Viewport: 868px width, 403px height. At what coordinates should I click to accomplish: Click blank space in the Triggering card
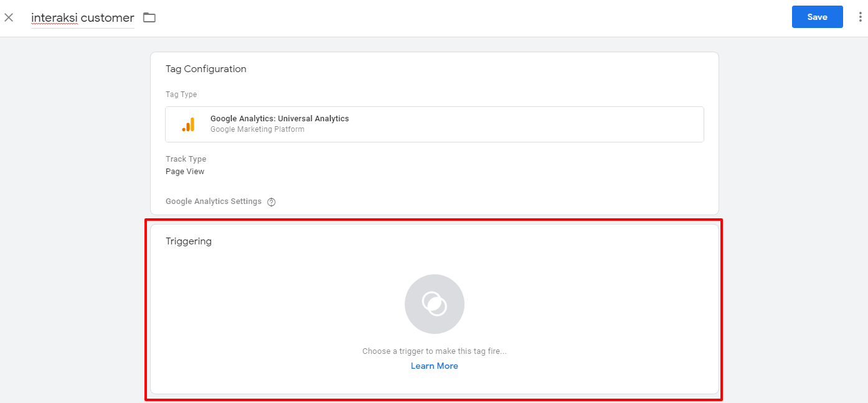coord(592,311)
